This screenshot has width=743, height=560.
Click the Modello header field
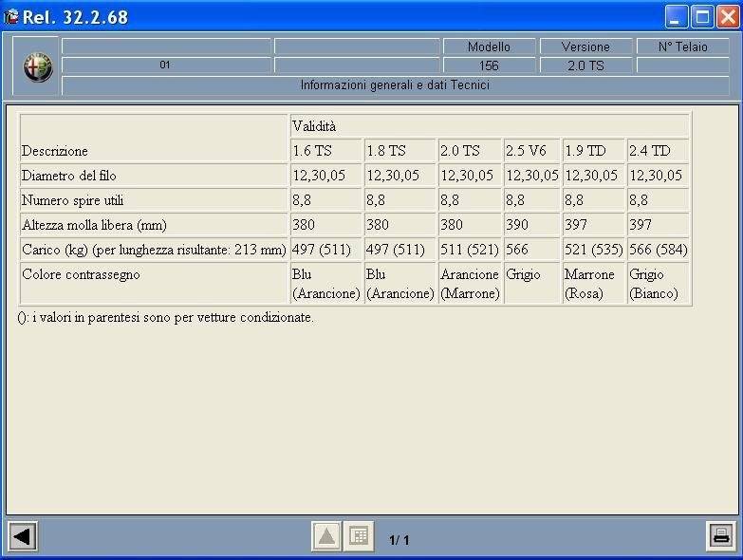[x=489, y=47]
